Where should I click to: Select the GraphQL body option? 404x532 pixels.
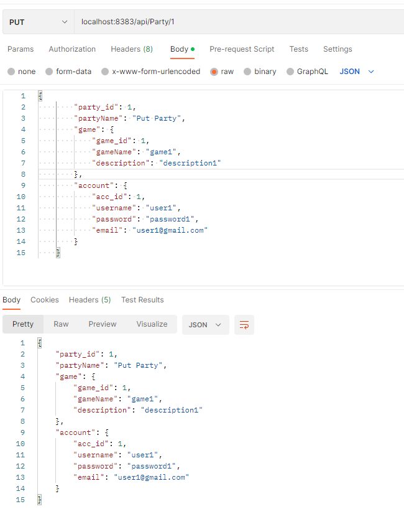[x=307, y=72]
